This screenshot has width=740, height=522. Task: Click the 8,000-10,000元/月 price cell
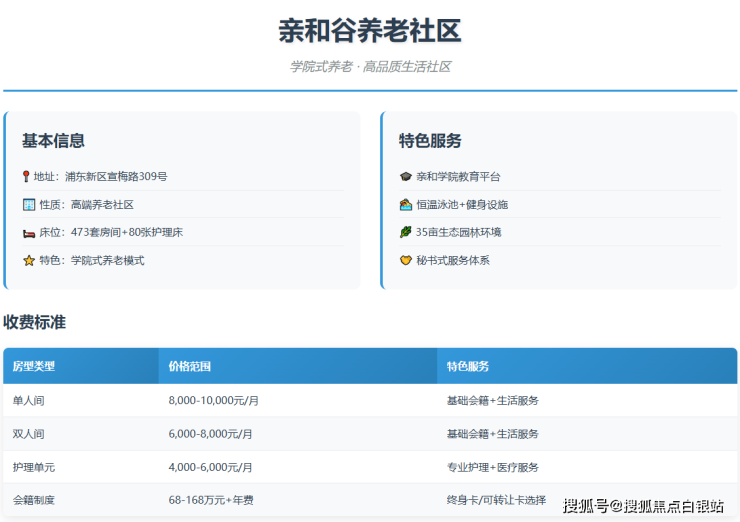pyautogui.click(x=214, y=401)
